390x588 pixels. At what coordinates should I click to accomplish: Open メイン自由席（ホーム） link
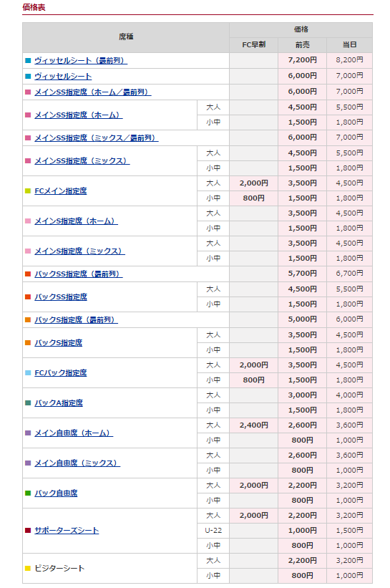click(74, 433)
